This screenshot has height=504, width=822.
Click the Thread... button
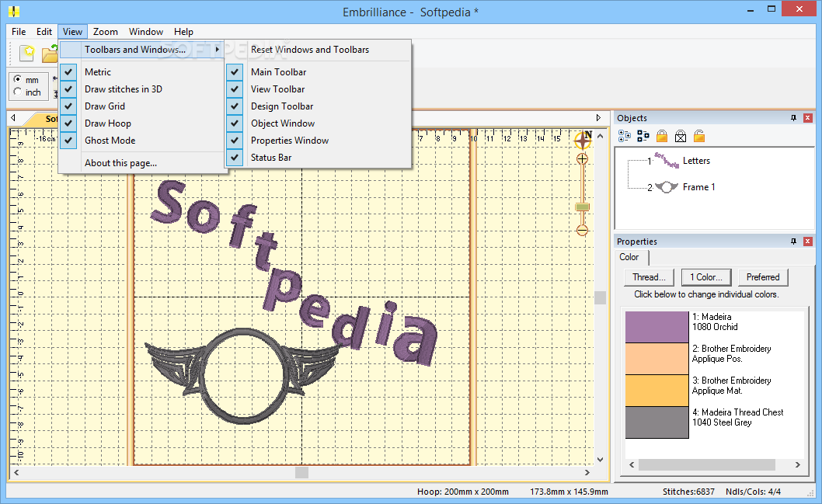[649, 277]
